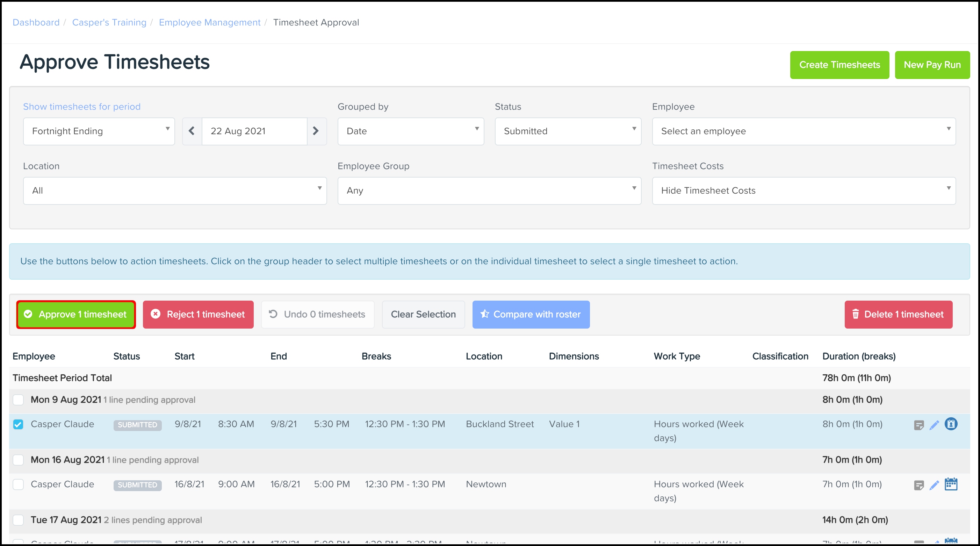Navigate to Employee Management breadcrumb

point(210,22)
